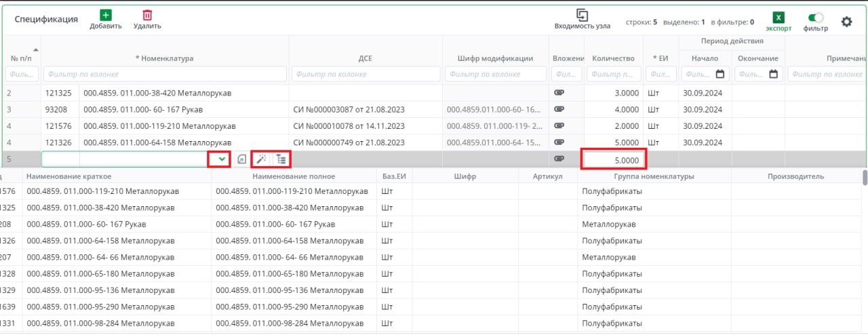Click the quantity cell 5.0000 in row 5
The image size is (868, 335).
point(613,160)
